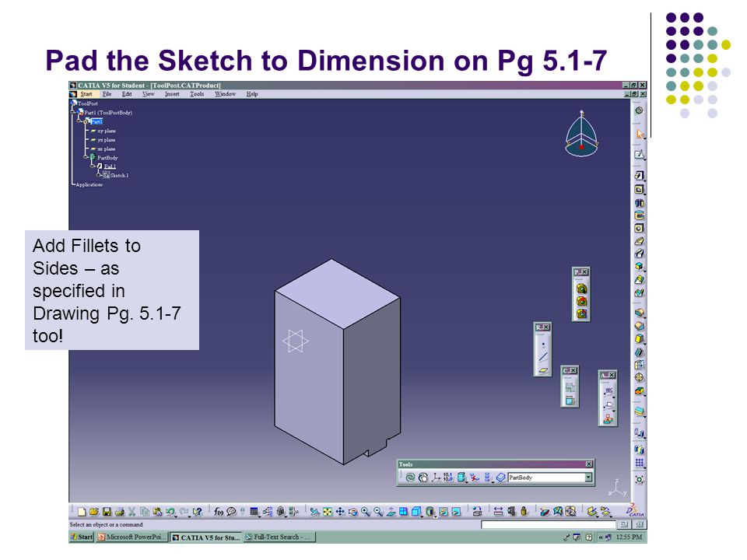This screenshot has width=747, height=560.
Task: Click the CATIA V5 for Student taskbar button
Action: tap(205, 537)
